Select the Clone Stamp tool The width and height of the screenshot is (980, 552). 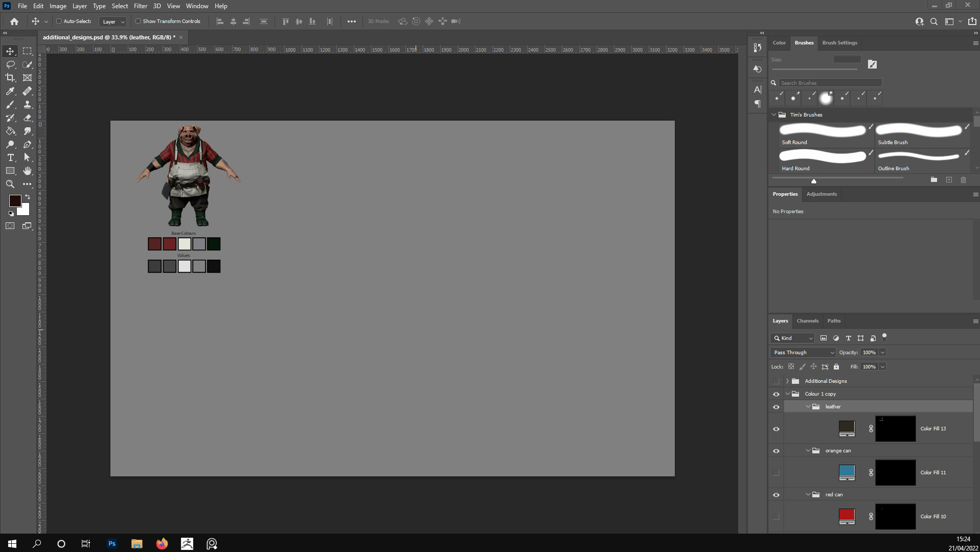[x=28, y=104]
